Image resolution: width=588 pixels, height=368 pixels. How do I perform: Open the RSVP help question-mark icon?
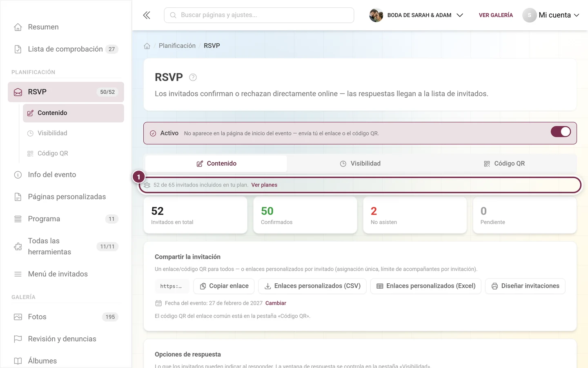[193, 77]
